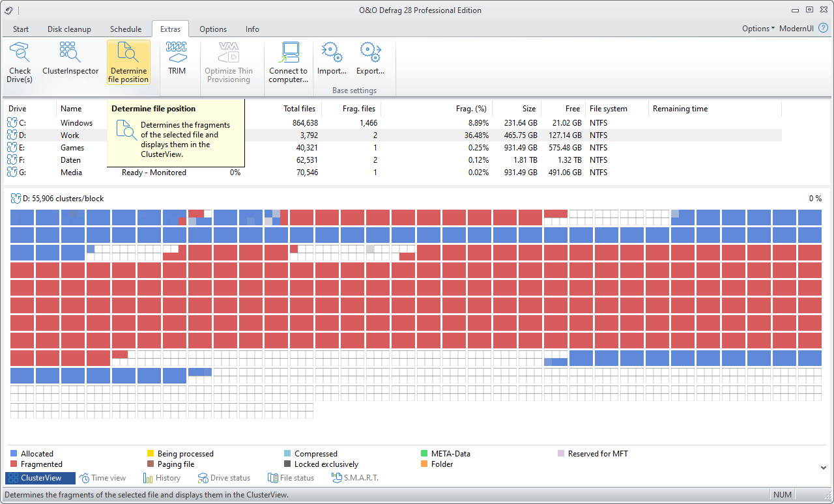Image resolution: width=834 pixels, height=504 pixels.
Task: Switch to ModernUI style
Action: pos(796,29)
